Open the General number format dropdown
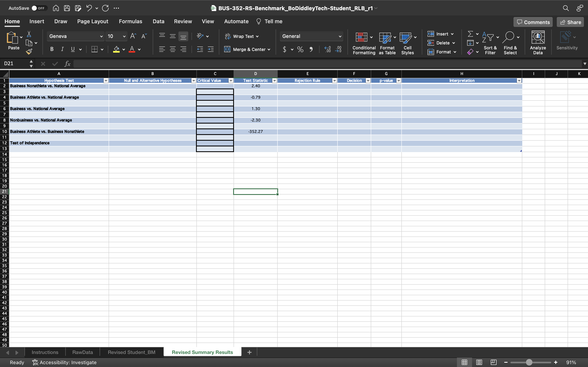This screenshot has width=588, height=367. (340, 36)
